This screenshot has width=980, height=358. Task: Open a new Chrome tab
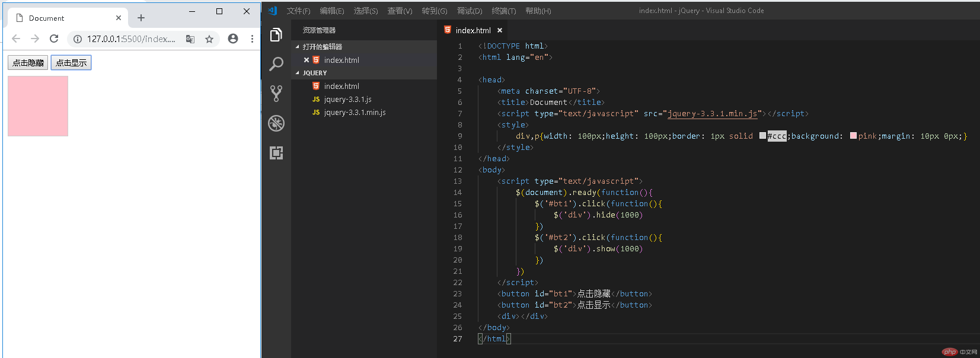[141, 18]
